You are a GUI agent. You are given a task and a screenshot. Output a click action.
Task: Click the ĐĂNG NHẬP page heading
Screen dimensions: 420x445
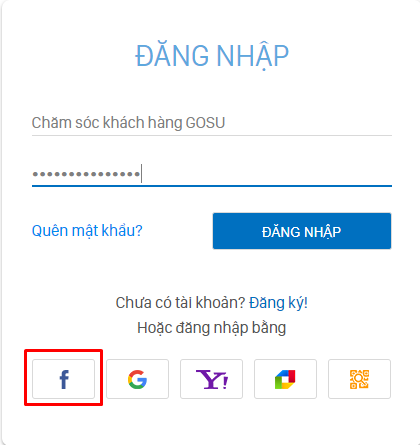tap(212, 56)
